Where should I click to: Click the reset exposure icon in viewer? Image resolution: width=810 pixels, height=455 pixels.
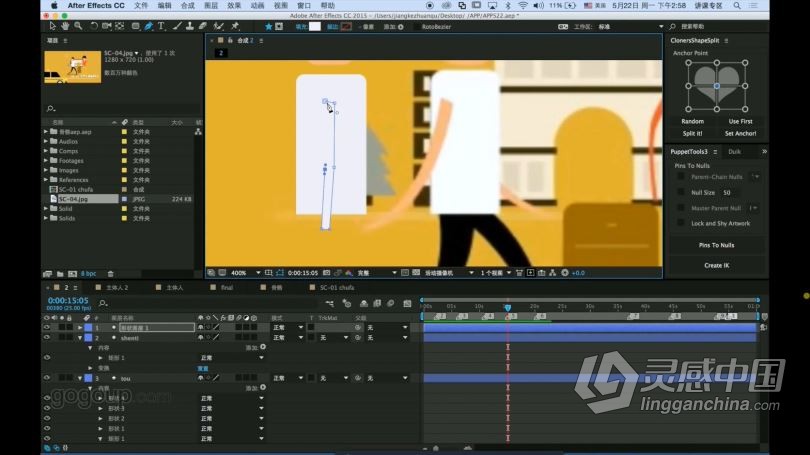pos(565,273)
